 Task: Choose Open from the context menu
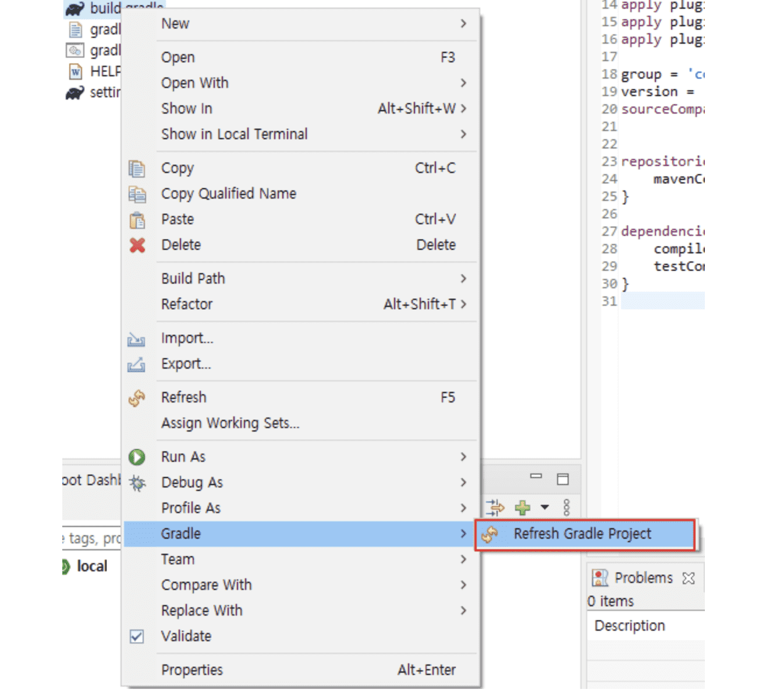coord(302,58)
